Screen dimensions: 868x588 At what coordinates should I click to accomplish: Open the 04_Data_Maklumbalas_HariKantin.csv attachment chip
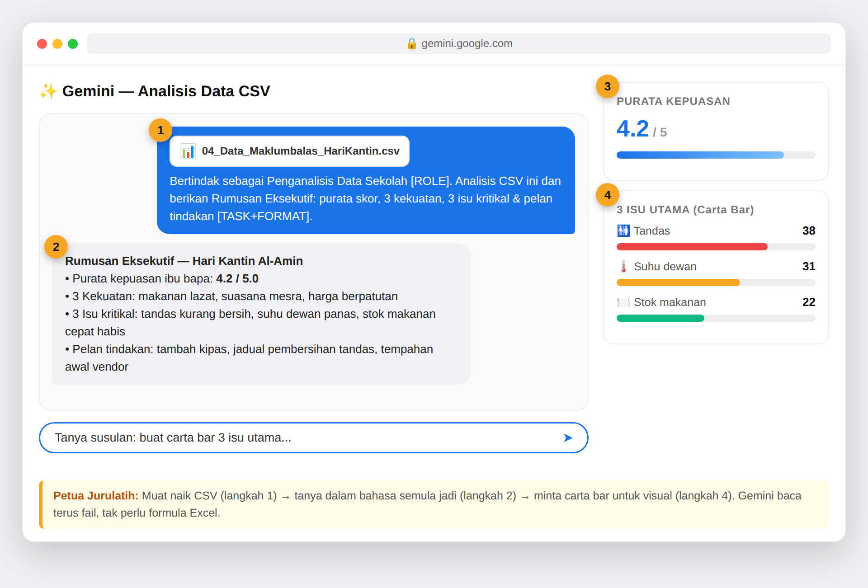coord(289,151)
